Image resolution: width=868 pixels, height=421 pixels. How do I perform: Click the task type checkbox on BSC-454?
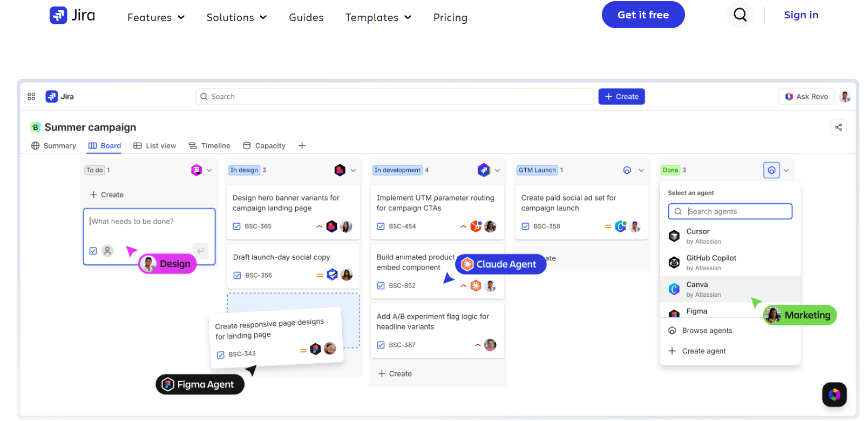[x=381, y=226]
